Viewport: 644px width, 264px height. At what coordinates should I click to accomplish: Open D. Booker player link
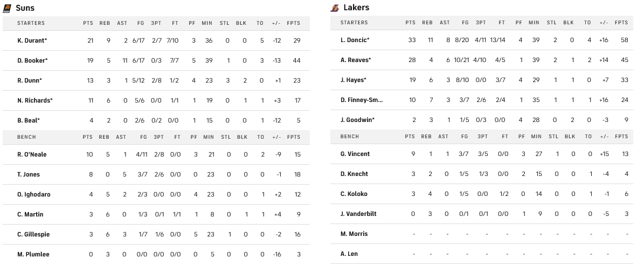point(32,60)
